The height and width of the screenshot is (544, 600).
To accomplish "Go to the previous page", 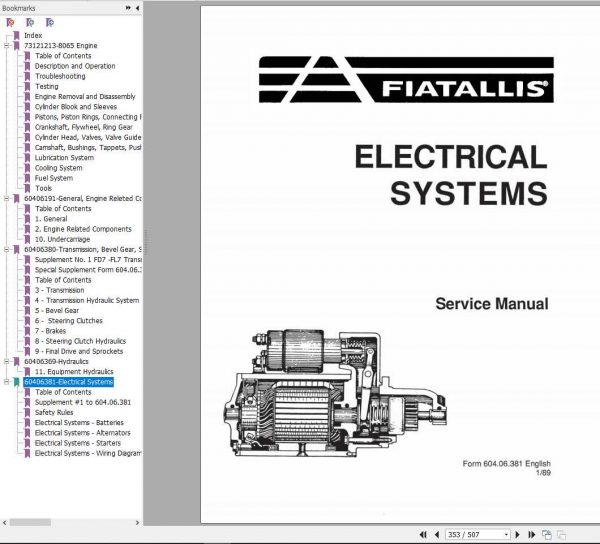I will (437, 534).
